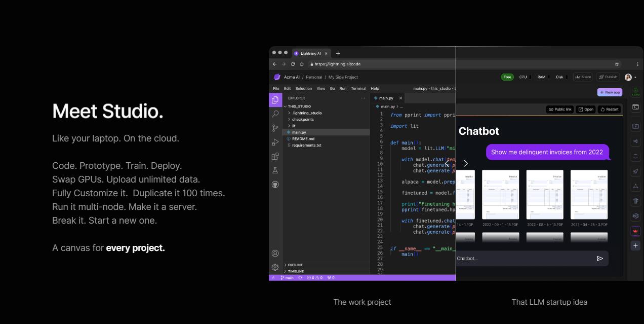Open the Source Control icon in the sidebar
The image size is (644, 324).
point(275,128)
